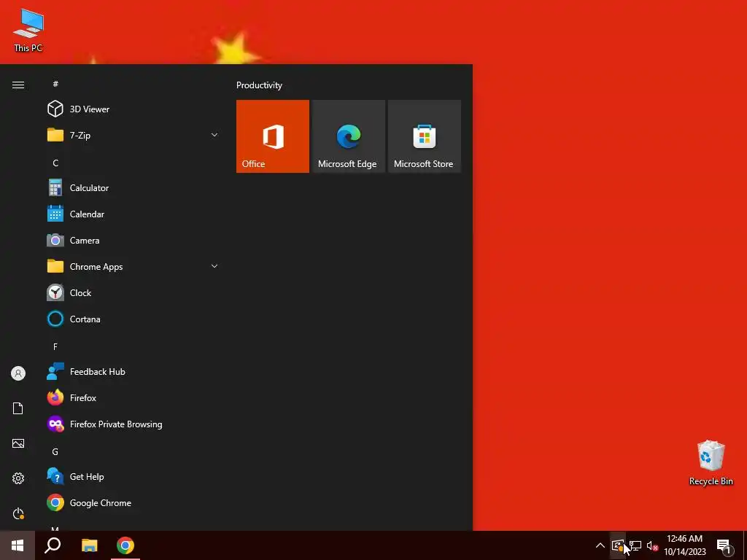
Task: Expand the Chrome Apps folder chevron
Action: tap(214, 266)
